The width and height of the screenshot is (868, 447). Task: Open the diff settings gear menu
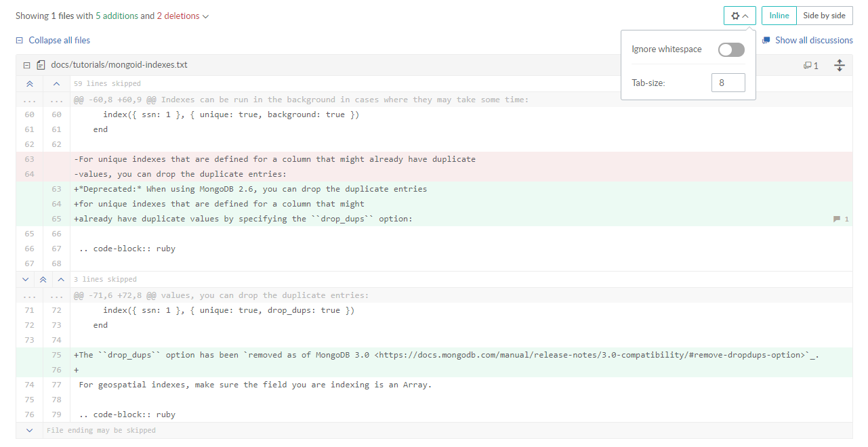[x=739, y=16]
